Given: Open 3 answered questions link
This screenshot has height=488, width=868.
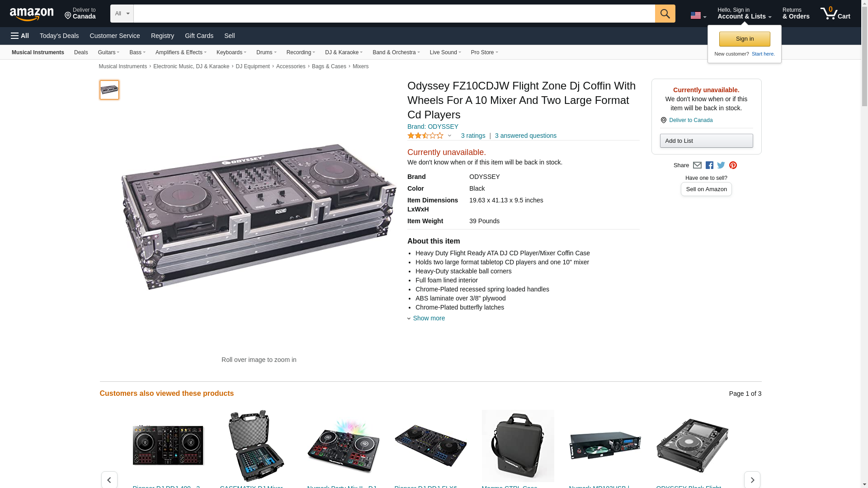Looking at the screenshot, I should pos(525,136).
